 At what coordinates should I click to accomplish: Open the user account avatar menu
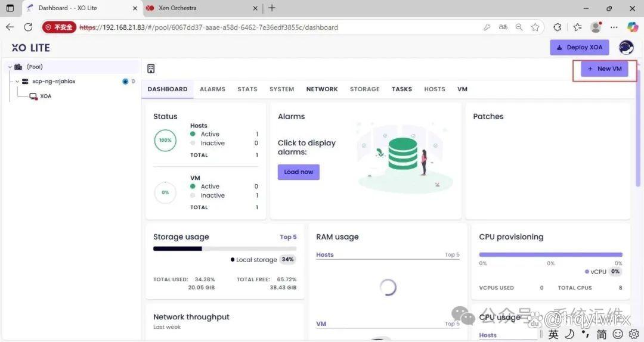coord(626,48)
